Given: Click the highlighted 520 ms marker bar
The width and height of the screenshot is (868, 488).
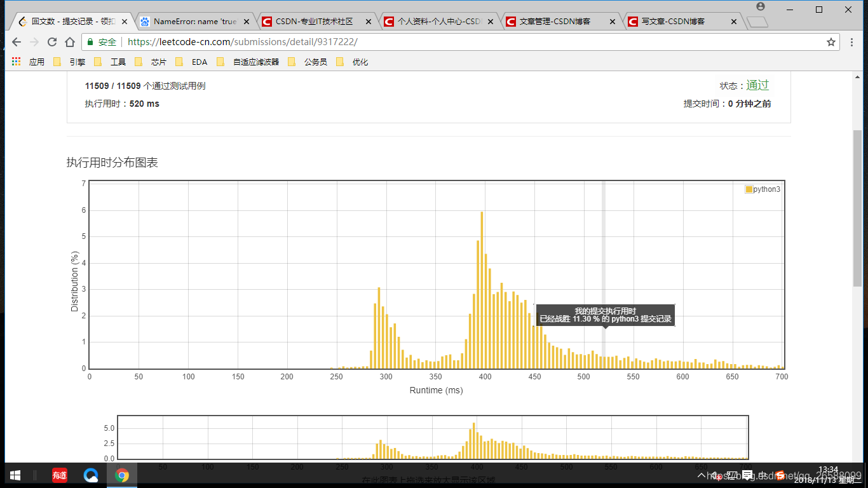Looking at the screenshot, I should 604,274.
